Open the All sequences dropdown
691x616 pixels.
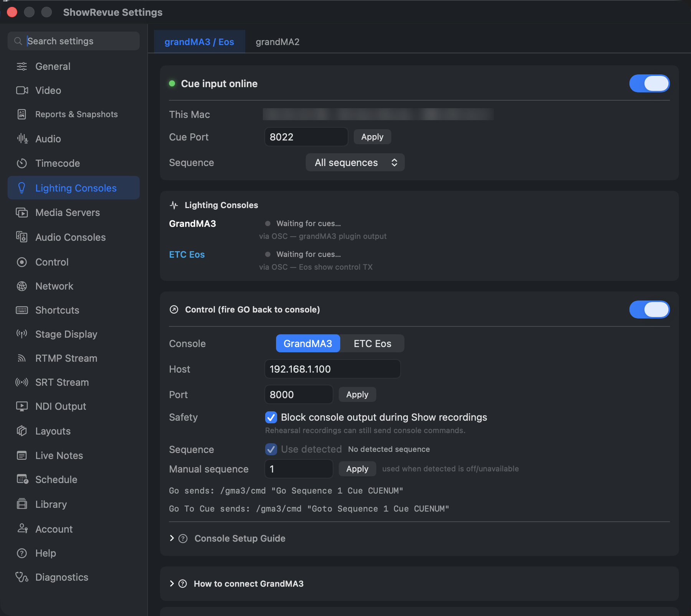click(355, 162)
